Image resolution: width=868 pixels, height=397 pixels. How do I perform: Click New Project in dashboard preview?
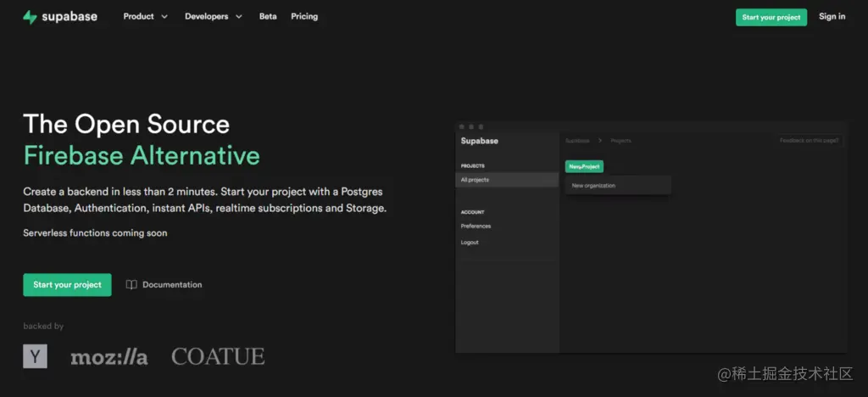(584, 166)
